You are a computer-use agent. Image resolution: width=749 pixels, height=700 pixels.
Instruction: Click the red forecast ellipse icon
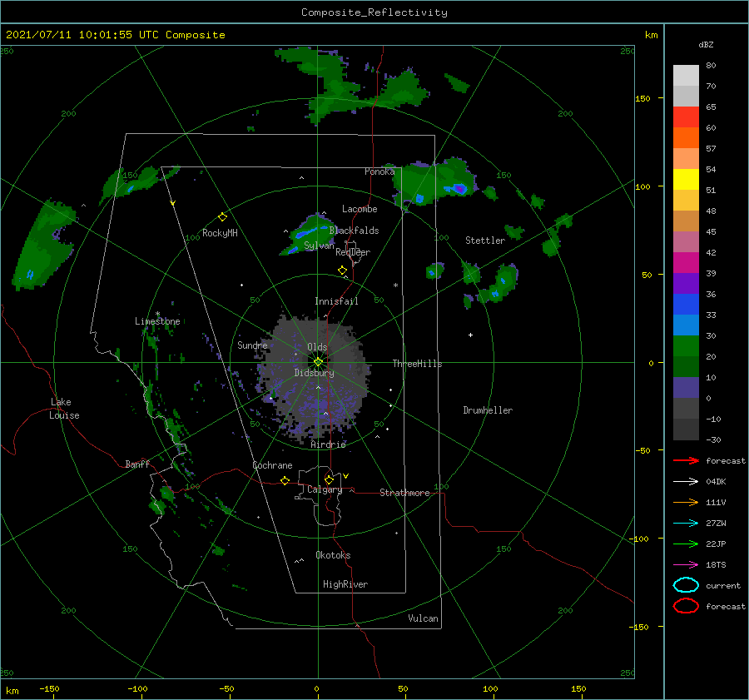coord(686,606)
